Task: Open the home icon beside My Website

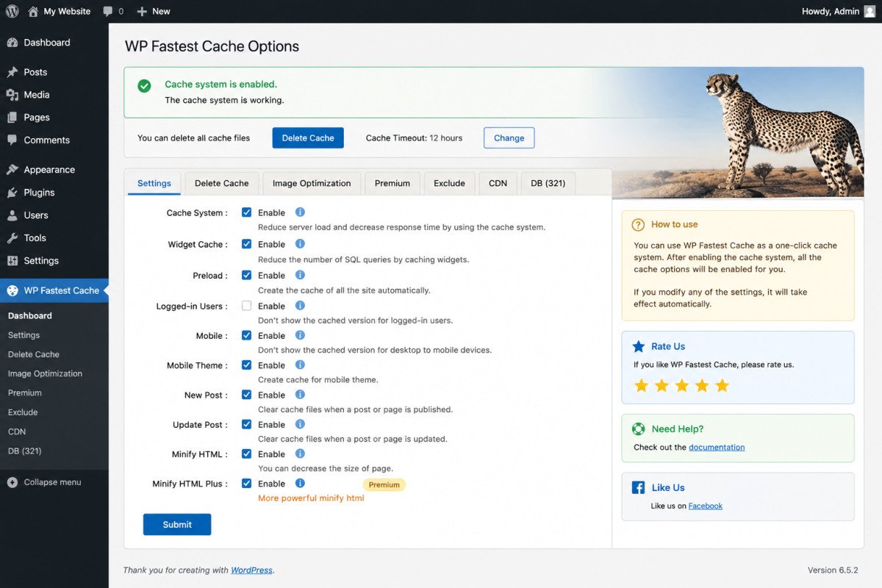Action: [x=33, y=11]
